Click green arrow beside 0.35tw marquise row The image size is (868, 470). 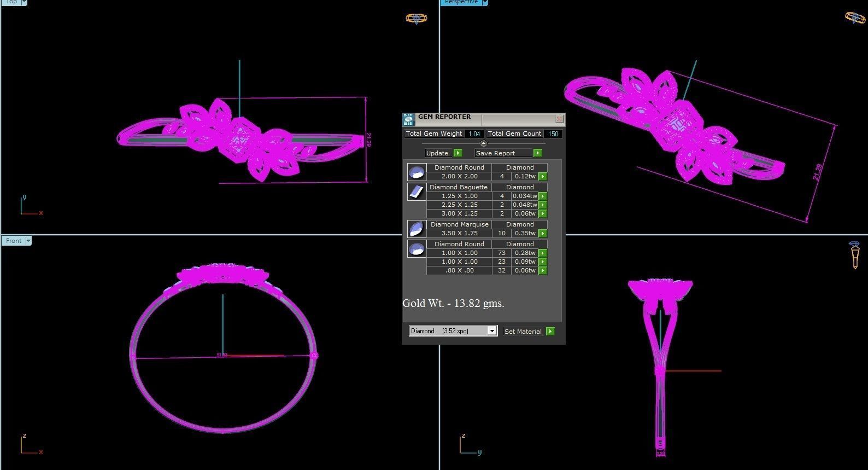click(x=543, y=233)
